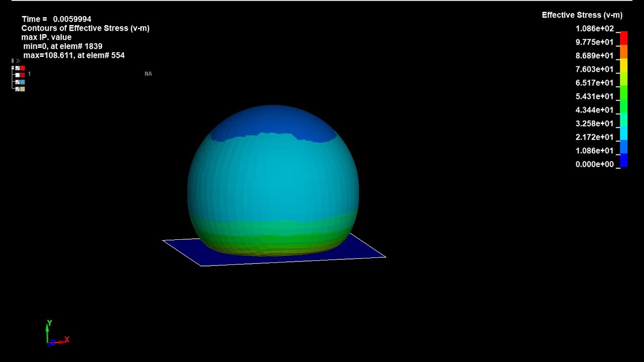This screenshot has width=644, height=362.
Task: Click the legend value 1.086e+02
Action: (x=595, y=29)
